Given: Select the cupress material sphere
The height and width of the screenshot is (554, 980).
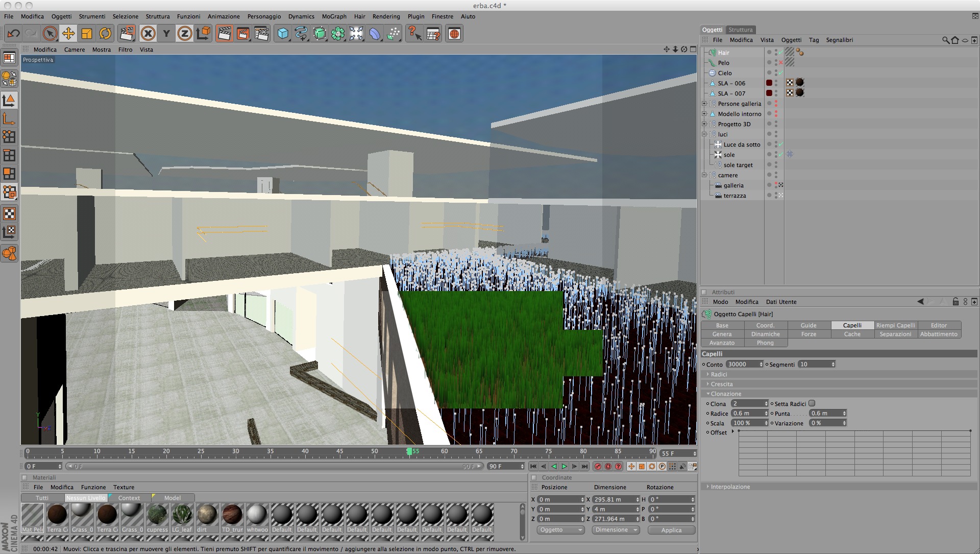Looking at the screenshot, I should click(157, 515).
